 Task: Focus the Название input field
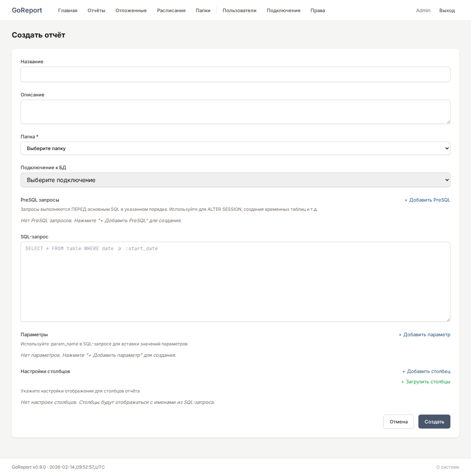[235, 74]
